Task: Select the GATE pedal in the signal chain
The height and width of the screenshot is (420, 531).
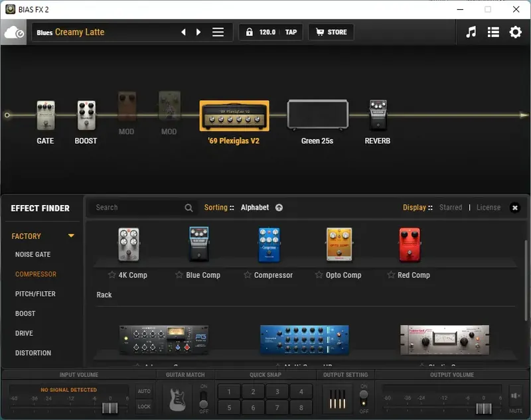Action: click(45, 114)
